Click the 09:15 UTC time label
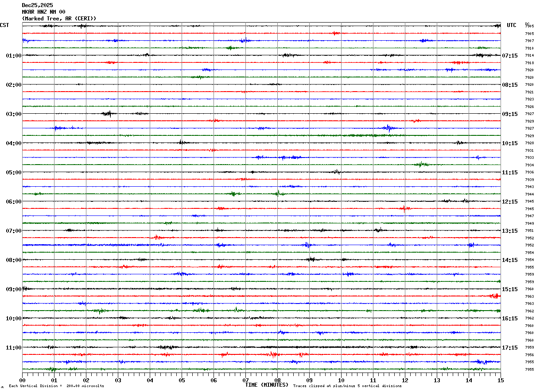The height and width of the screenshot is (392, 536). (509, 114)
